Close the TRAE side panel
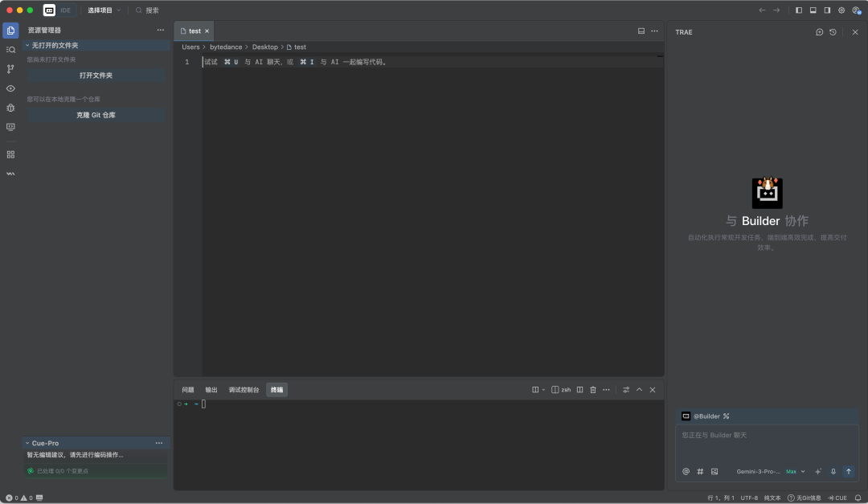This screenshot has height=504, width=868. pyautogui.click(x=854, y=32)
